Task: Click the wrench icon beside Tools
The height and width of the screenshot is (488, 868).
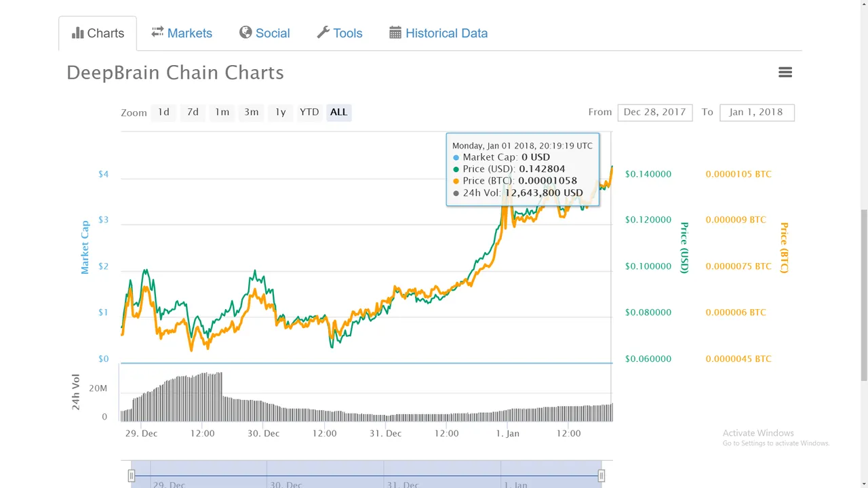Action: click(x=323, y=33)
